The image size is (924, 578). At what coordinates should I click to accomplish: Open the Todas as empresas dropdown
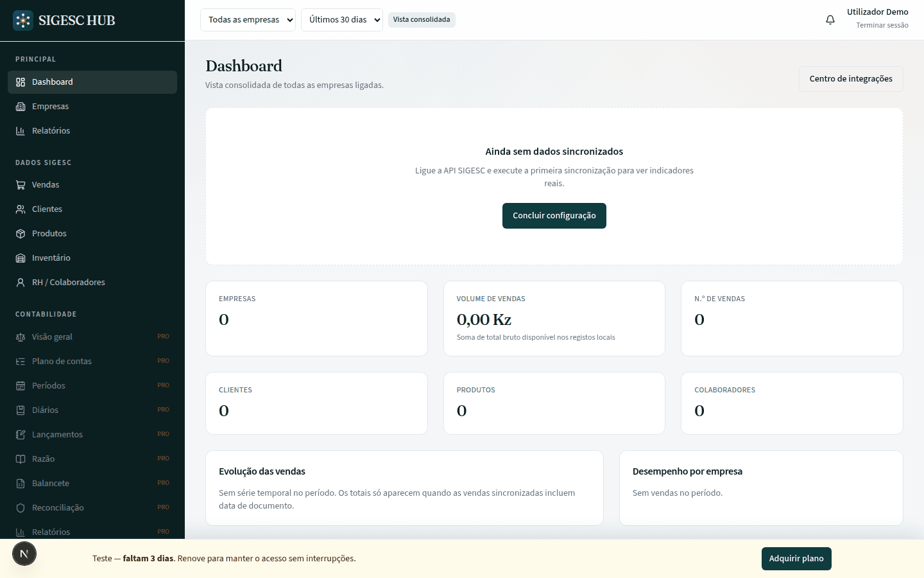[248, 20]
